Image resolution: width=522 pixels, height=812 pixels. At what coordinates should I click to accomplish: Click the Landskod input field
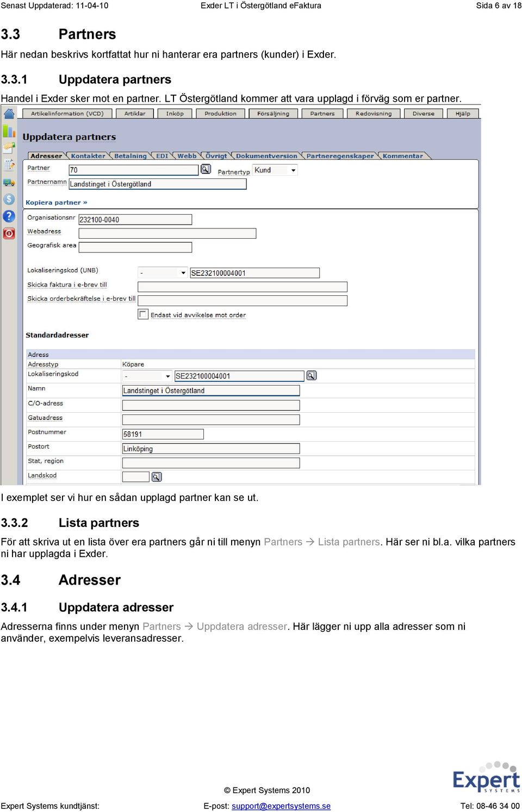136,477
